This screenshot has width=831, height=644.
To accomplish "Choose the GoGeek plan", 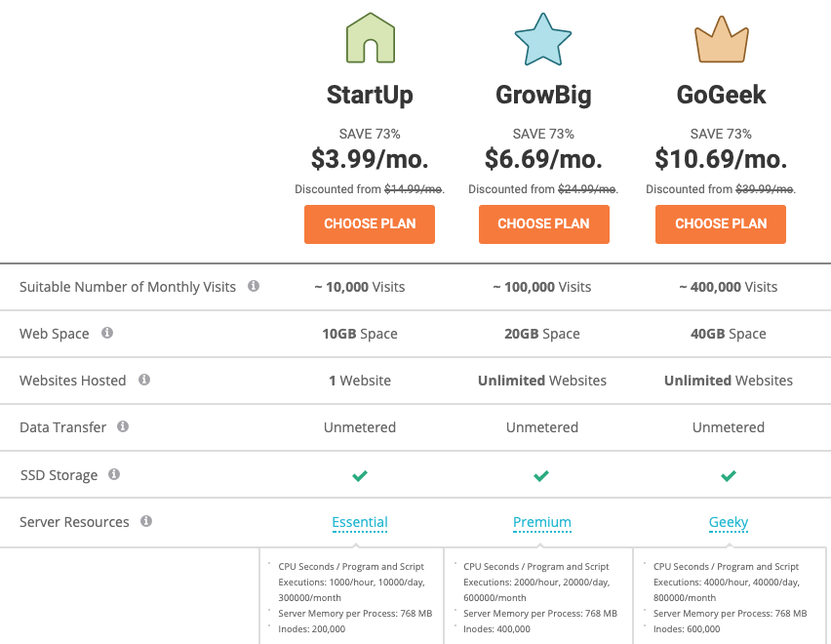I will point(721,223).
